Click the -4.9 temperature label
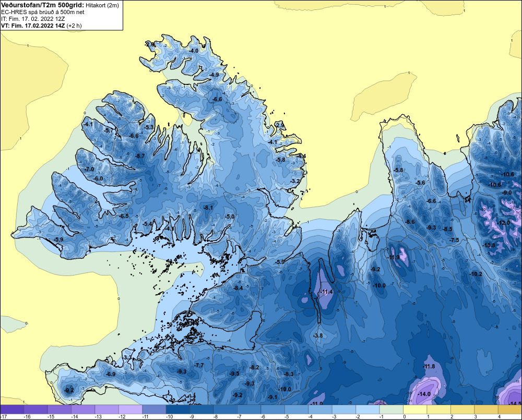 point(214,75)
